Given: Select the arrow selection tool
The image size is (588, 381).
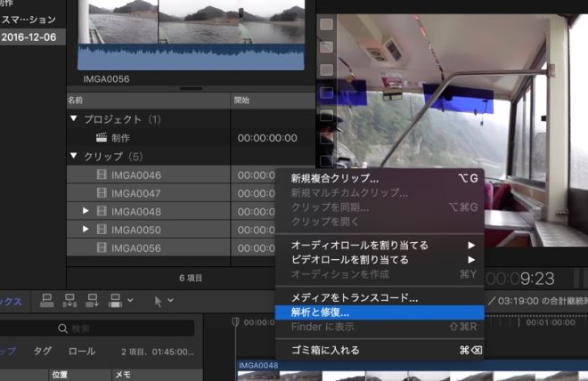Looking at the screenshot, I should [x=159, y=302].
